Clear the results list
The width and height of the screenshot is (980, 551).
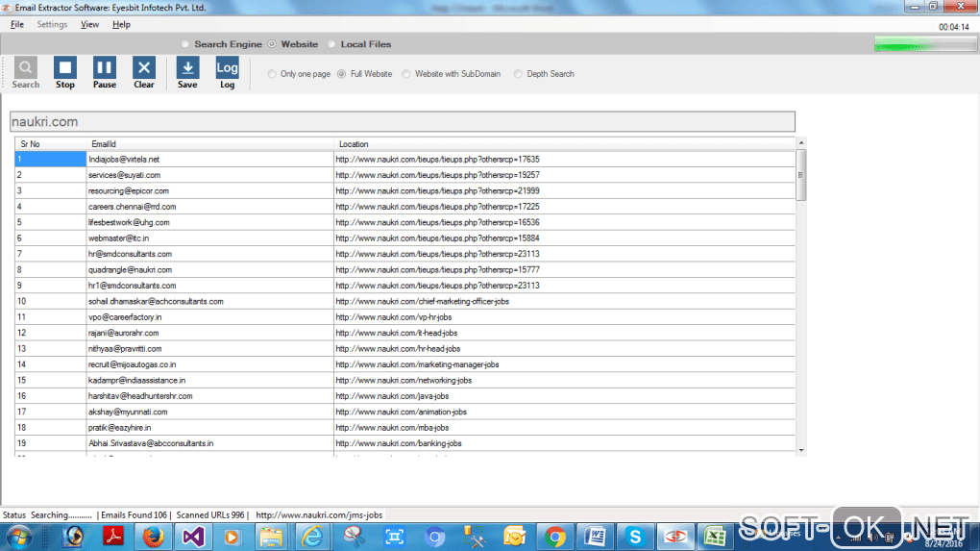pyautogui.click(x=144, y=72)
